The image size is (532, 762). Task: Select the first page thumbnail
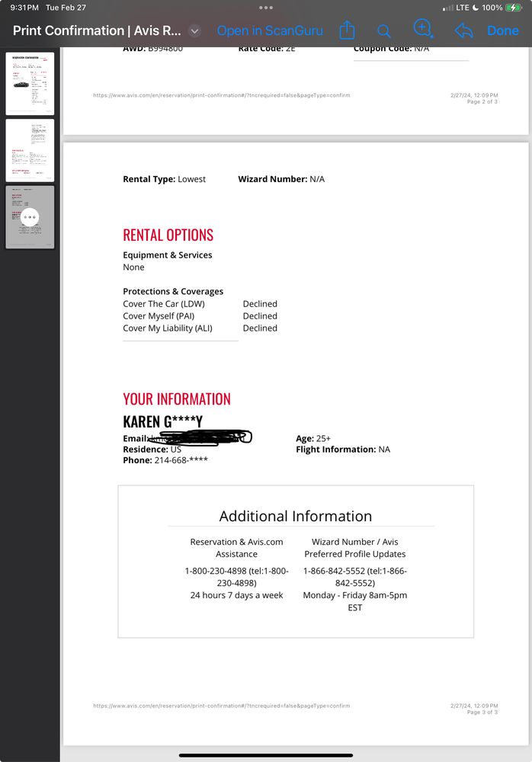click(30, 84)
